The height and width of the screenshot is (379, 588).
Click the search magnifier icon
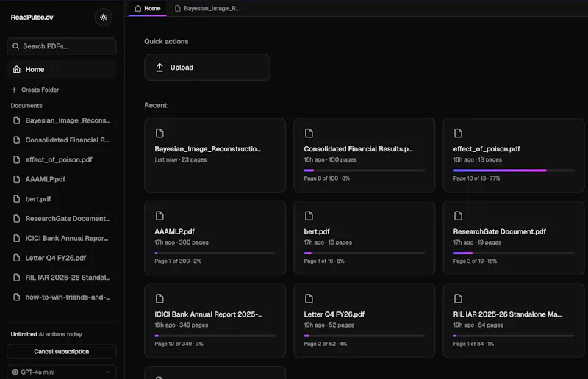[x=15, y=46]
